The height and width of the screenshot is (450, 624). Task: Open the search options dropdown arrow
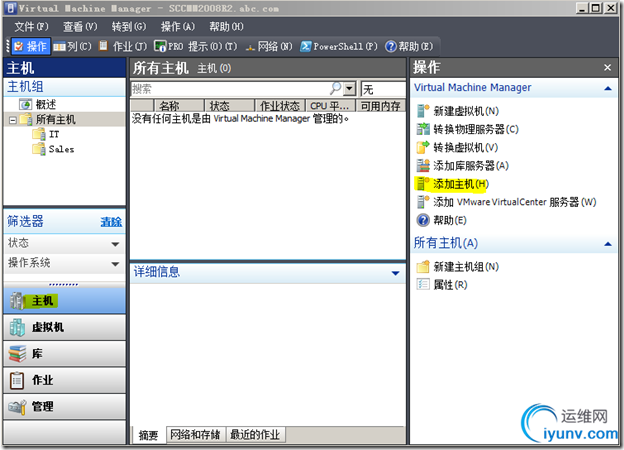349,89
